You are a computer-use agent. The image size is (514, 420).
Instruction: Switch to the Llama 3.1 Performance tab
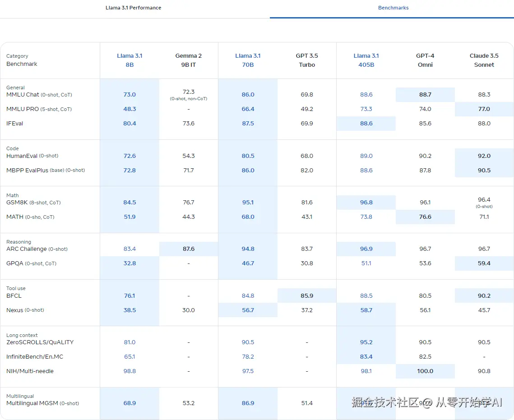[133, 8]
